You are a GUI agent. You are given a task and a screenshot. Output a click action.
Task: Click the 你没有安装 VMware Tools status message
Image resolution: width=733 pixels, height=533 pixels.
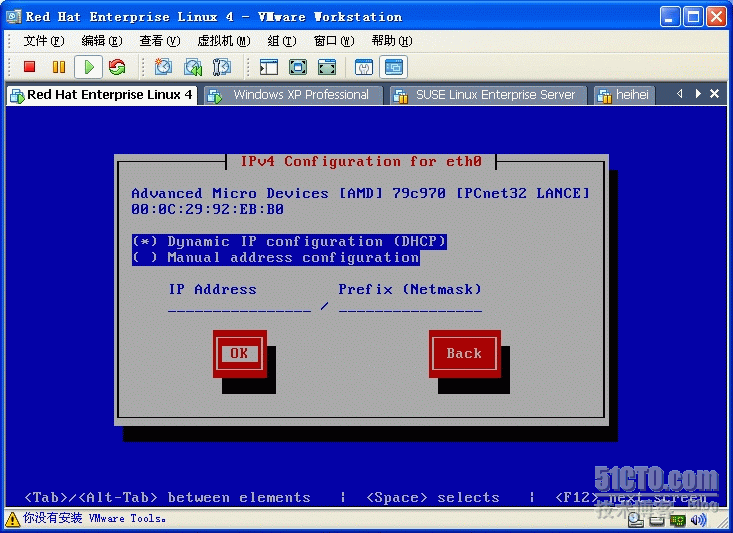[x=94, y=519]
